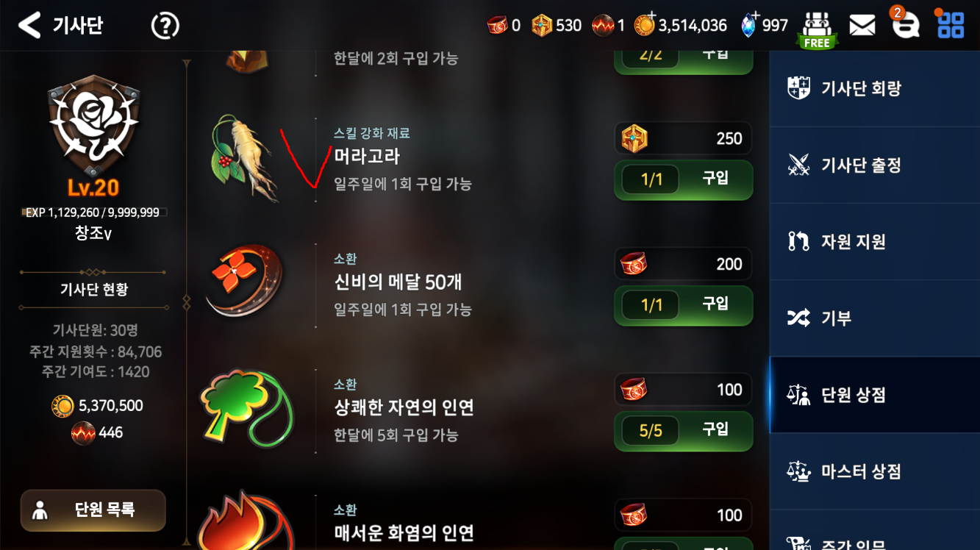Screen dimensions: 980x550
Task: Open the FREE gift shop icon
Action: [x=816, y=29]
